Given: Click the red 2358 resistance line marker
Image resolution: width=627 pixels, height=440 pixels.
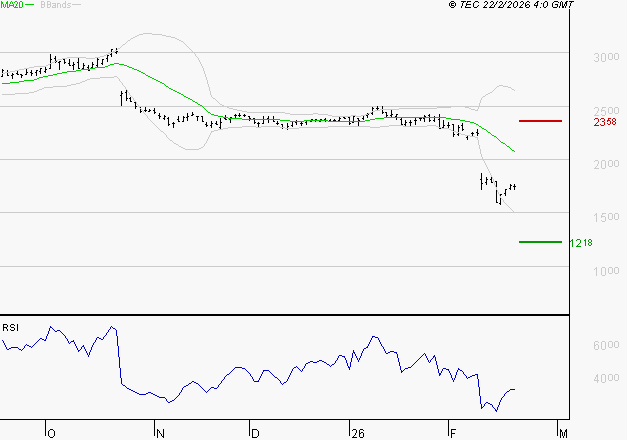Looking at the screenshot, I should pos(541,121).
